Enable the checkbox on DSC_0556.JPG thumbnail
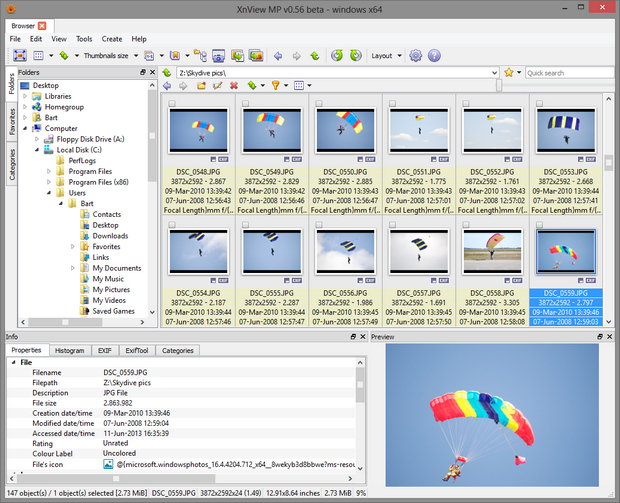620x503 pixels. pos(318,224)
